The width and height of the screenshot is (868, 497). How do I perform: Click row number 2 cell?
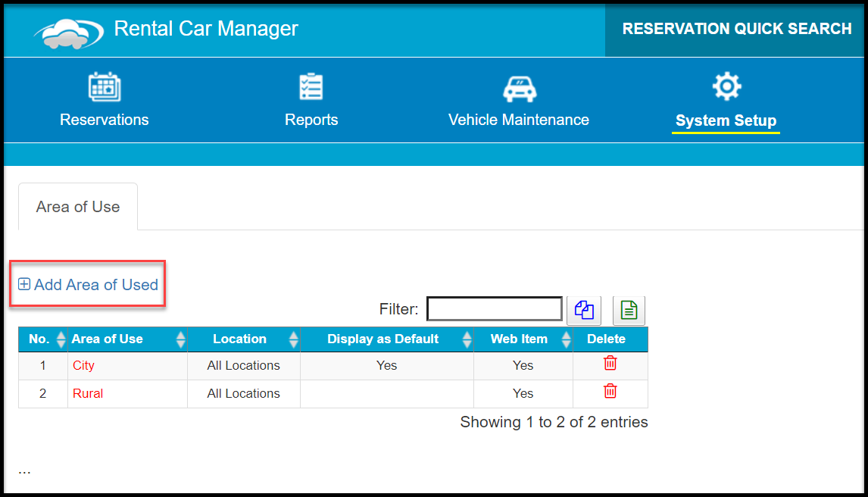[42, 393]
